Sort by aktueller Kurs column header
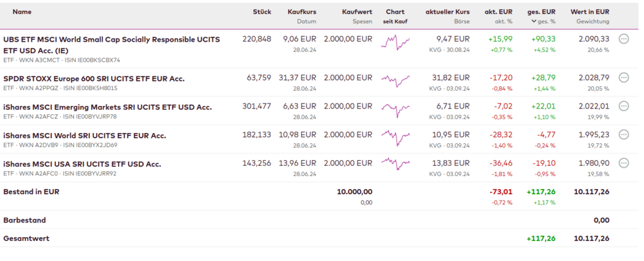644x261 pixels. [x=448, y=12]
